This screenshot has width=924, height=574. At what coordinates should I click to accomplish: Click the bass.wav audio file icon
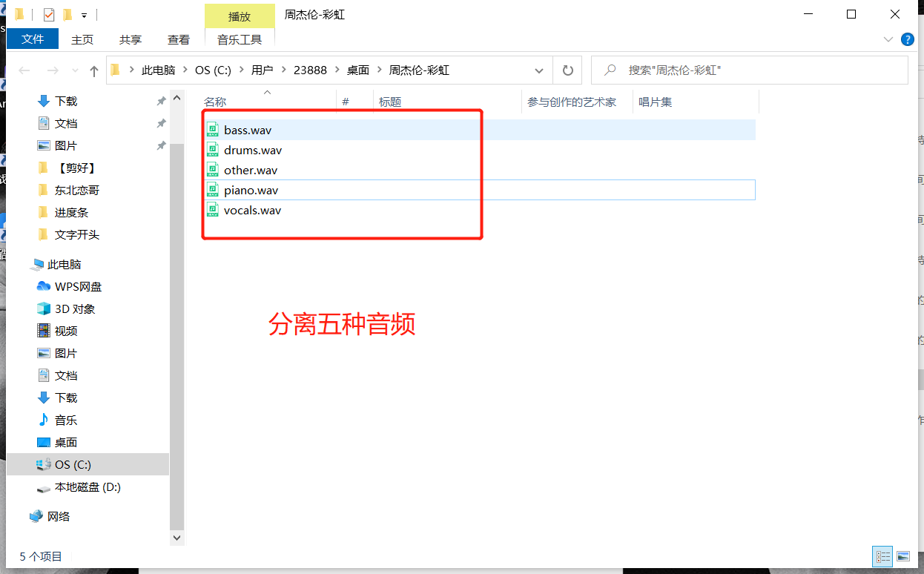[213, 130]
